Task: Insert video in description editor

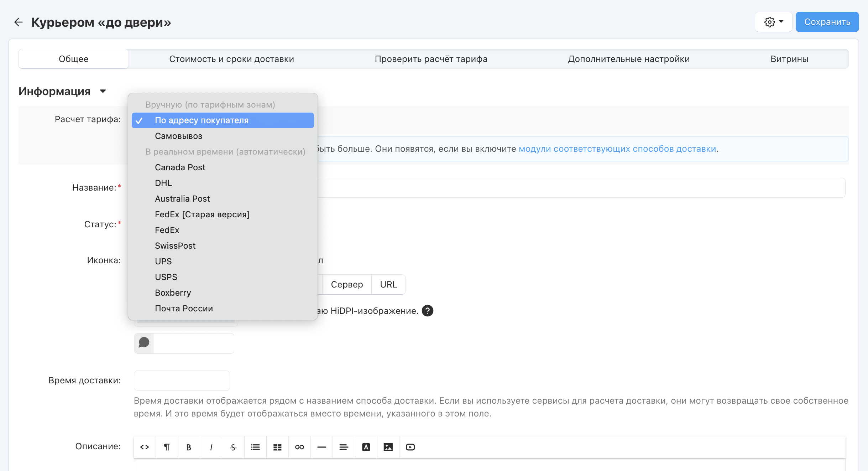Action: pos(410,447)
